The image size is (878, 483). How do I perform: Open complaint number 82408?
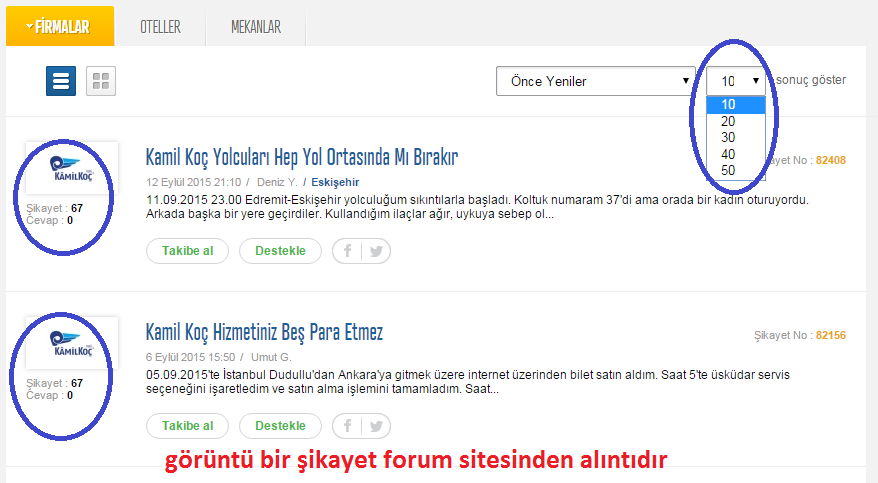coord(830,160)
